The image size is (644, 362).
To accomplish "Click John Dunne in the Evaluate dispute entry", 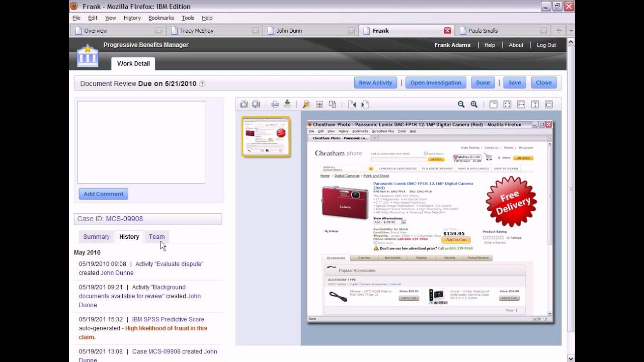I will 117,273.
